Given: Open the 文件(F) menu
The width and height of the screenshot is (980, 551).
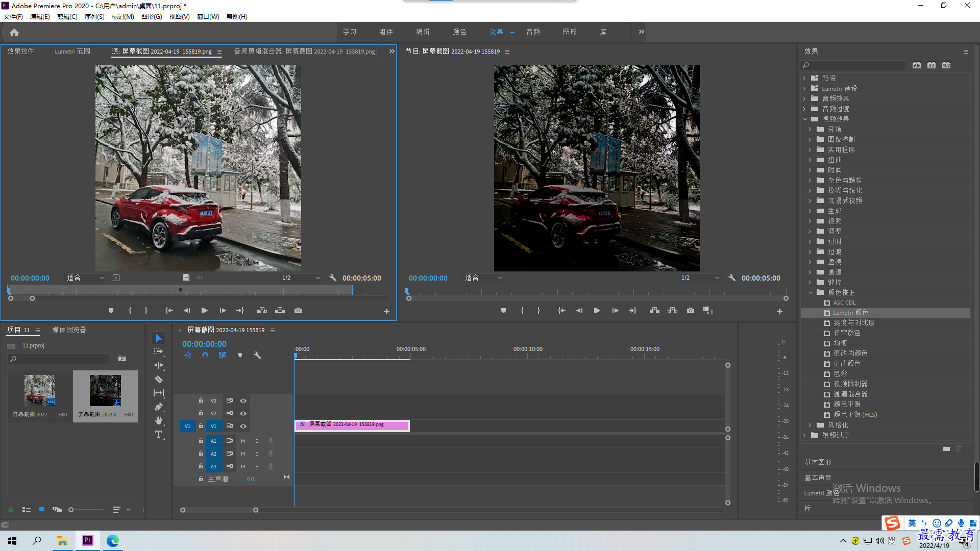Looking at the screenshot, I should tap(13, 17).
